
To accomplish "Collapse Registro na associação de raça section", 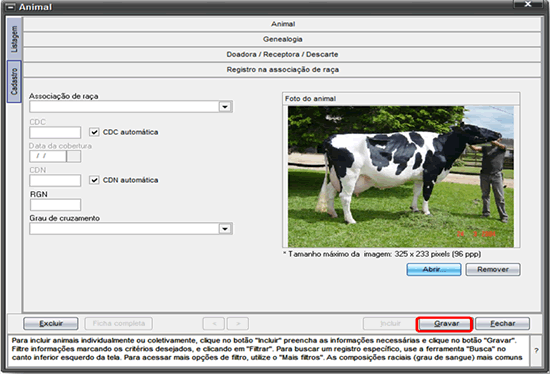I will pos(282,69).
